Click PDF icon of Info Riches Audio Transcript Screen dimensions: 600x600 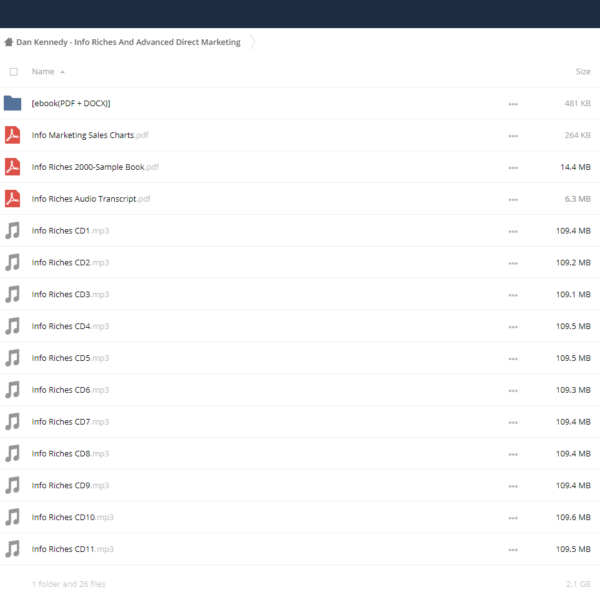(x=13, y=199)
